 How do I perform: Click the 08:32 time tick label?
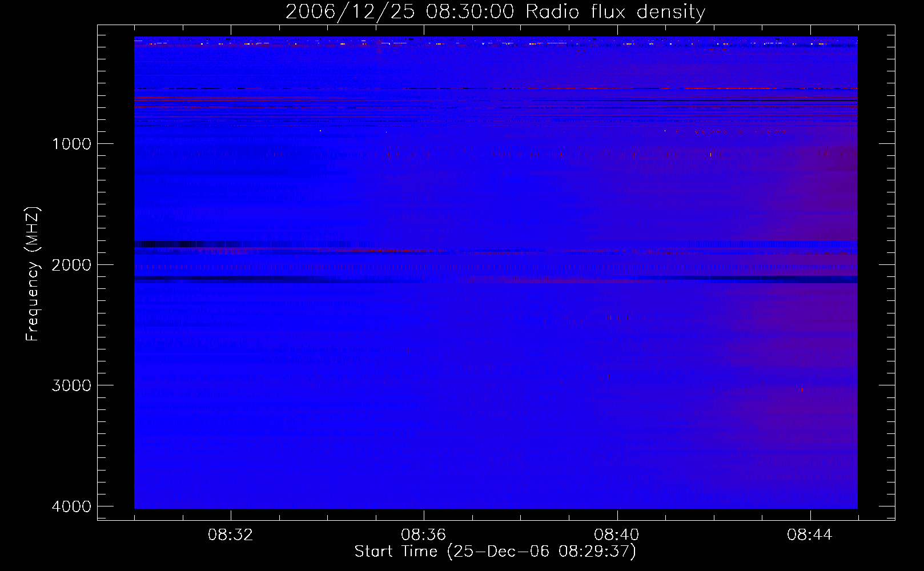click(x=231, y=535)
